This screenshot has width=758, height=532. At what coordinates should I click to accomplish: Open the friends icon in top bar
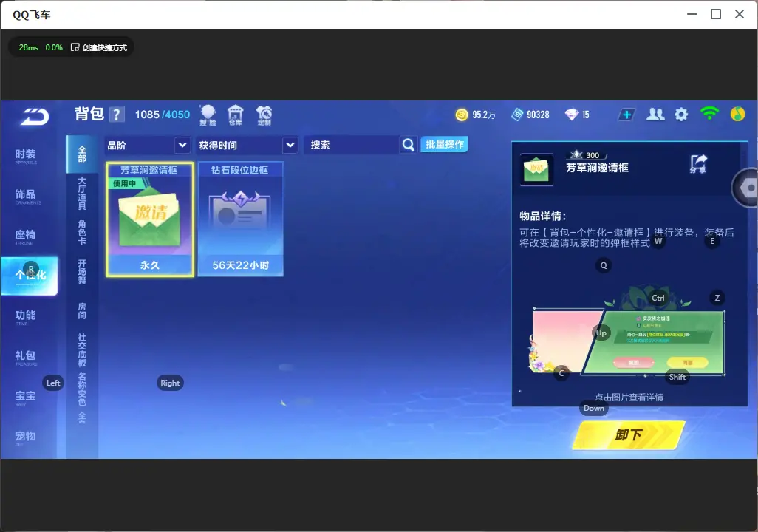click(655, 115)
